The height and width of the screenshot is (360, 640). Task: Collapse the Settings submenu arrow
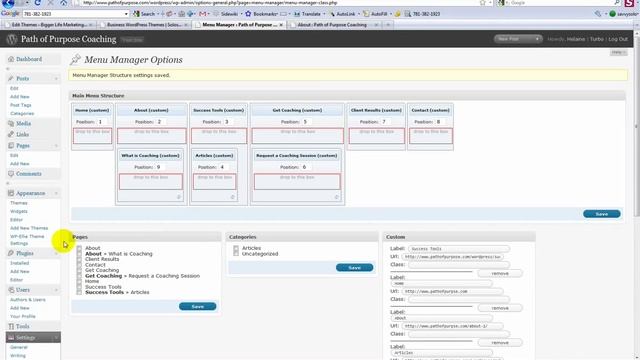56,338
